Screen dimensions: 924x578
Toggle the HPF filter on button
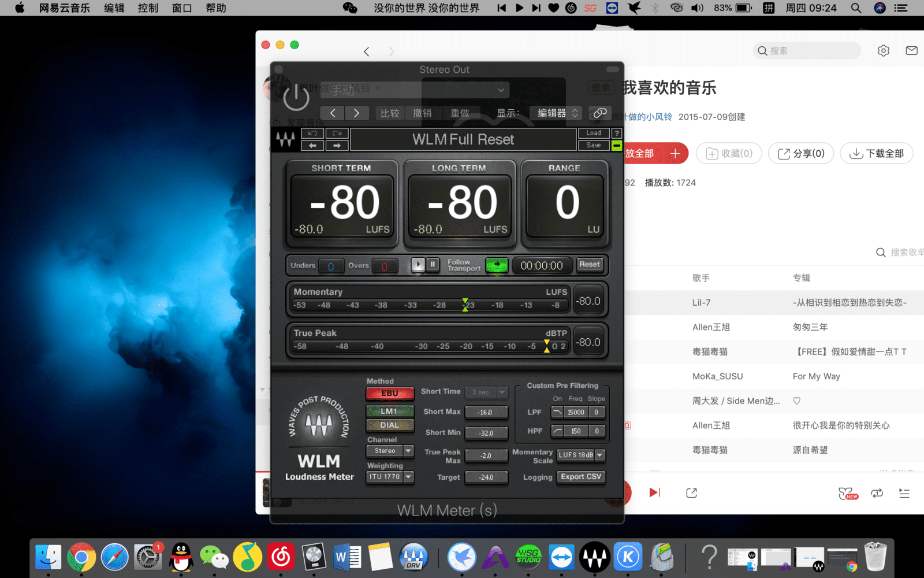coord(557,431)
